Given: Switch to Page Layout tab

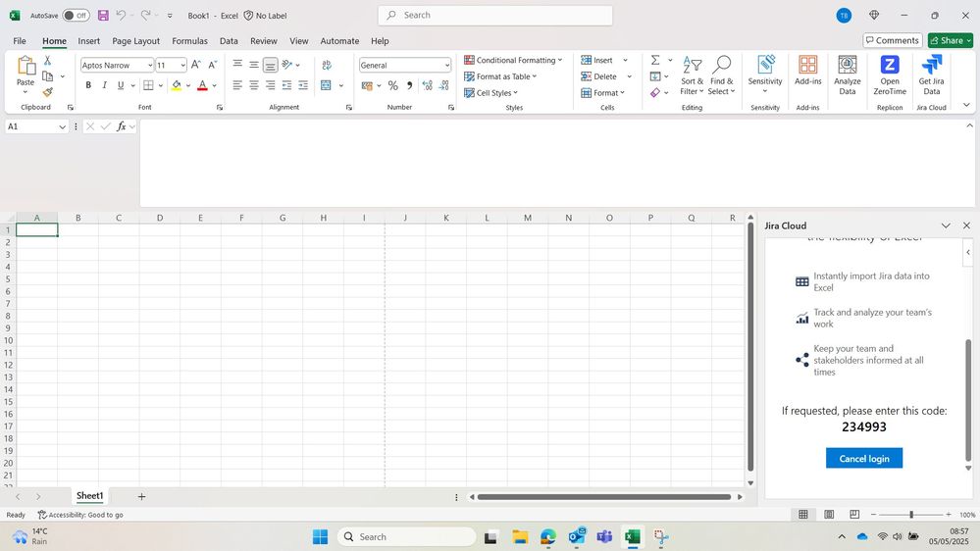Looking at the screenshot, I should tap(135, 40).
